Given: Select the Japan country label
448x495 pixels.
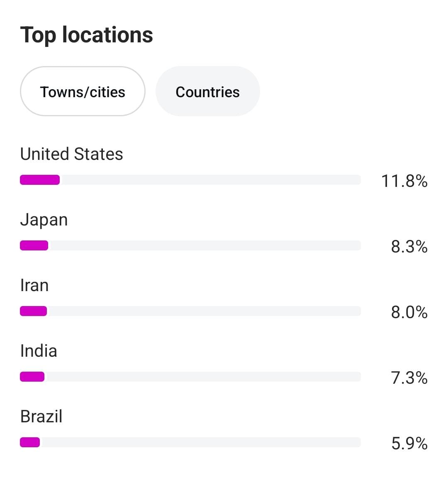Looking at the screenshot, I should click(x=44, y=220).
